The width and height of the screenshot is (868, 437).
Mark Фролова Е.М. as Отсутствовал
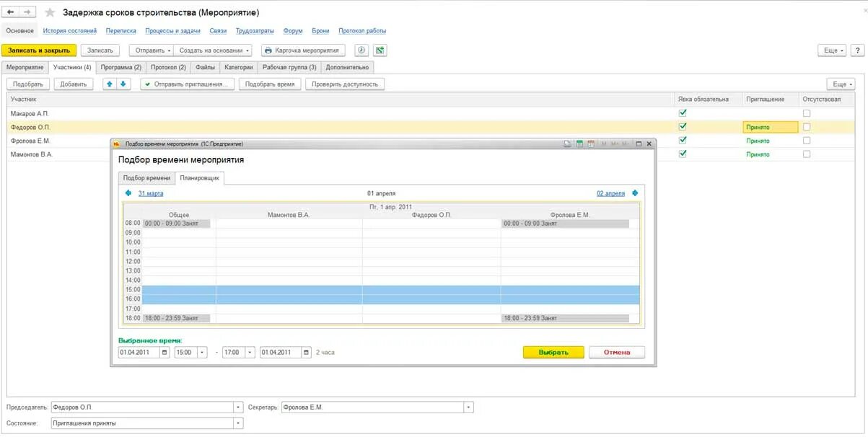[807, 141]
